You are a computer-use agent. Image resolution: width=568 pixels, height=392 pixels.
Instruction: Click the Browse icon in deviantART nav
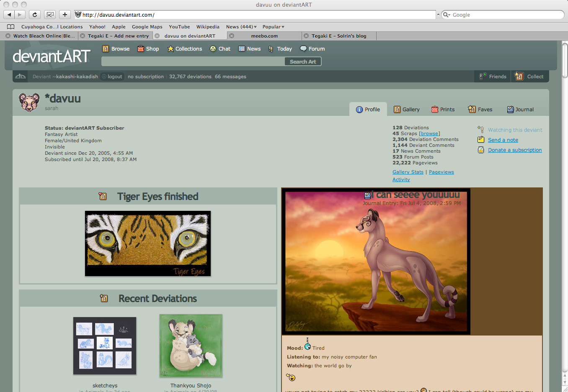pos(106,49)
